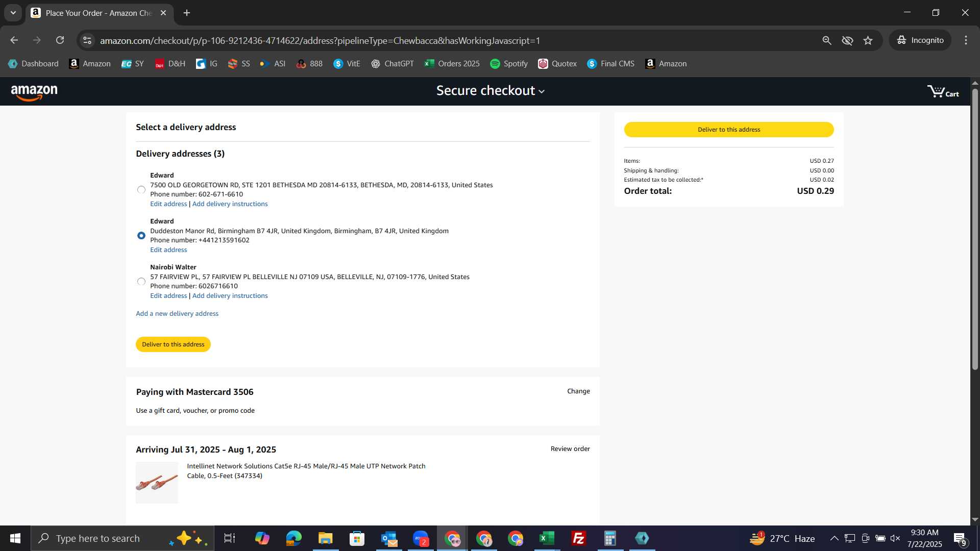Open first Amazon bookmark
Screen dimensions: 980x551
(x=90, y=64)
